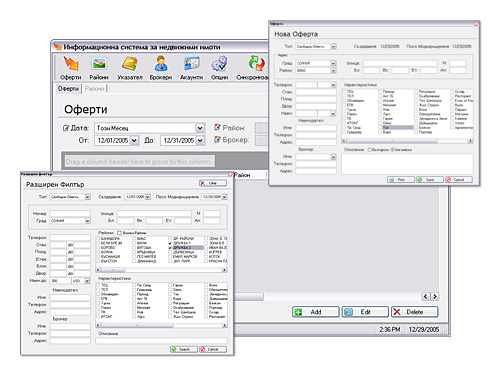The width and height of the screenshot is (500, 375).
Task: Select the Английски description radio button
Action: (393, 150)
